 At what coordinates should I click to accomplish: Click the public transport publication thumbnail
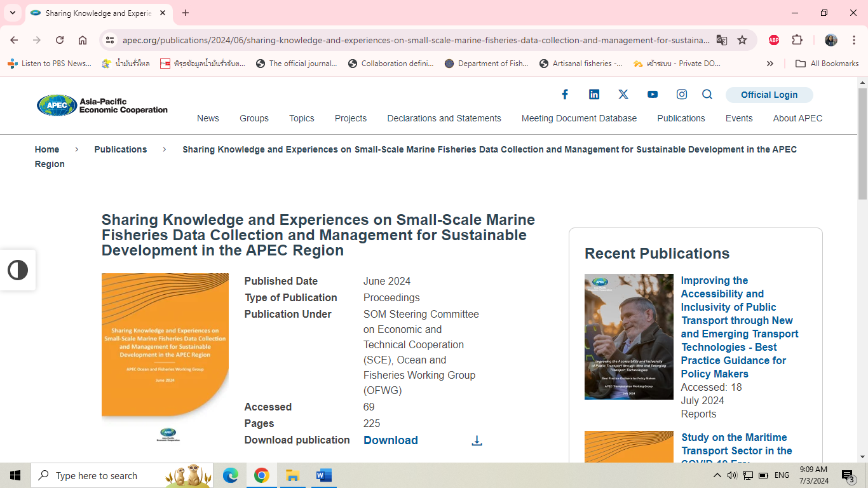(629, 337)
